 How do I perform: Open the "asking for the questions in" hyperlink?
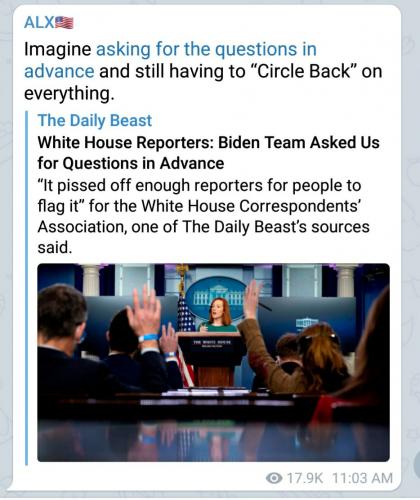click(x=206, y=49)
